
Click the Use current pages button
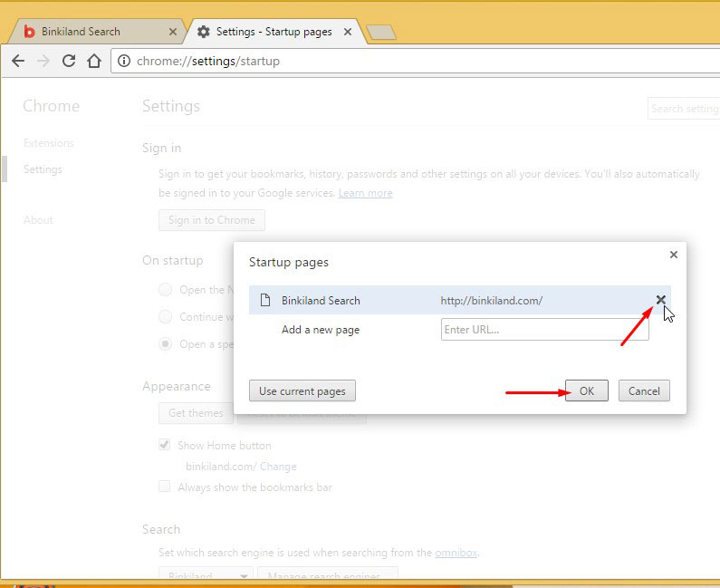click(302, 390)
